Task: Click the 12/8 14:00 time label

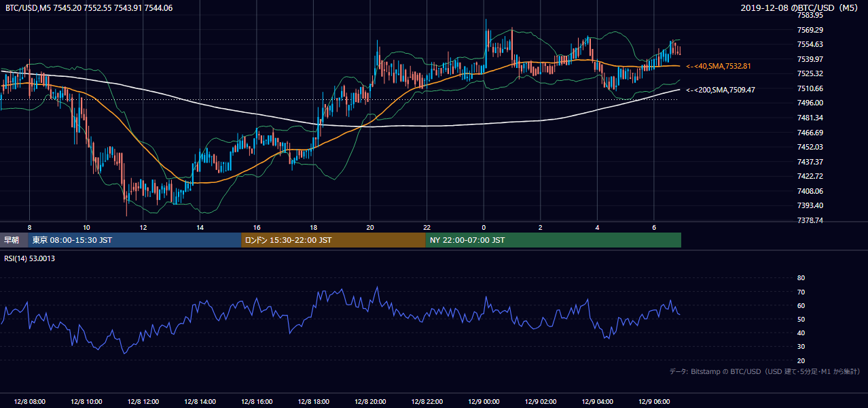Action: click(x=200, y=401)
